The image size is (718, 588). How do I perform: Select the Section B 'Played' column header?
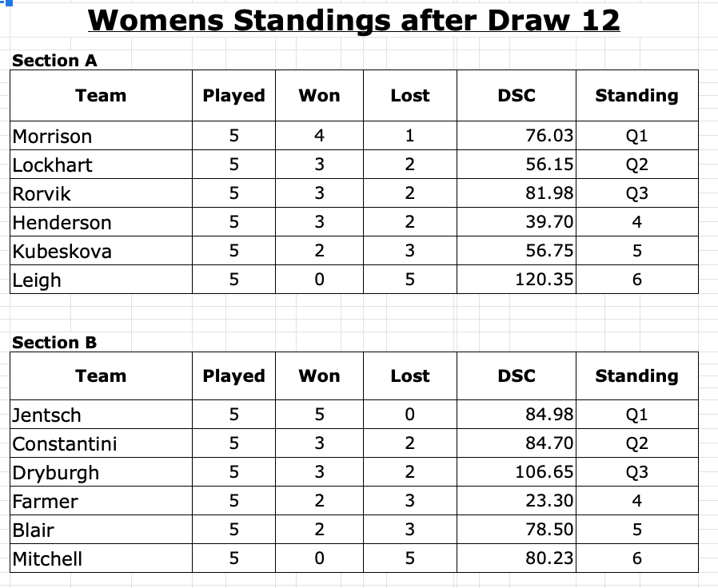[x=233, y=376]
